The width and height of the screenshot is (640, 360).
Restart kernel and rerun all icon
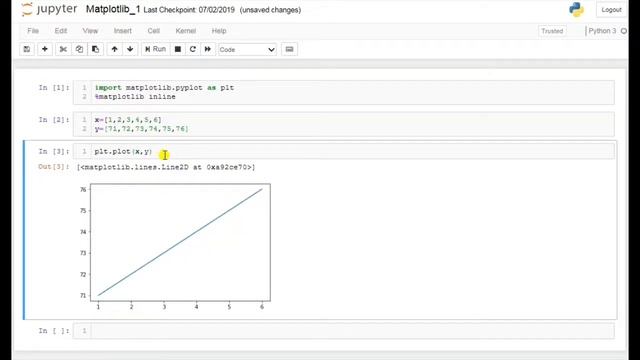pyautogui.click(x=208, y=49)
